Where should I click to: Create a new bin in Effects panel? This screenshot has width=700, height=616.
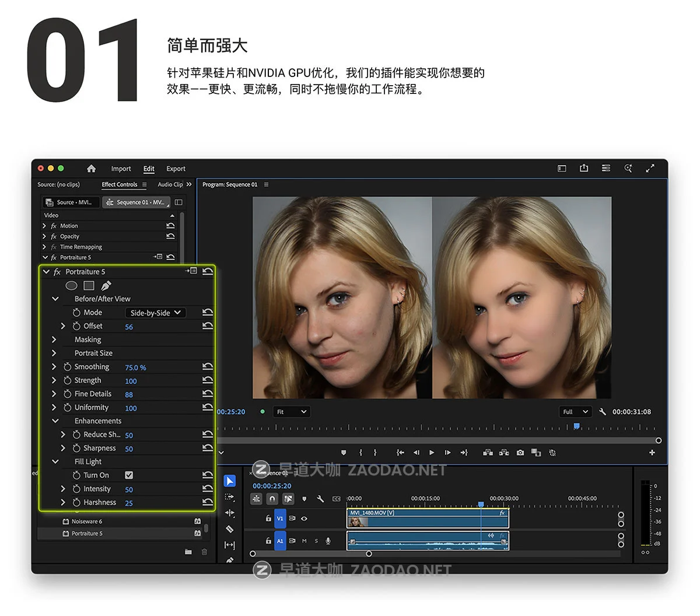click(x=188, y=551)
